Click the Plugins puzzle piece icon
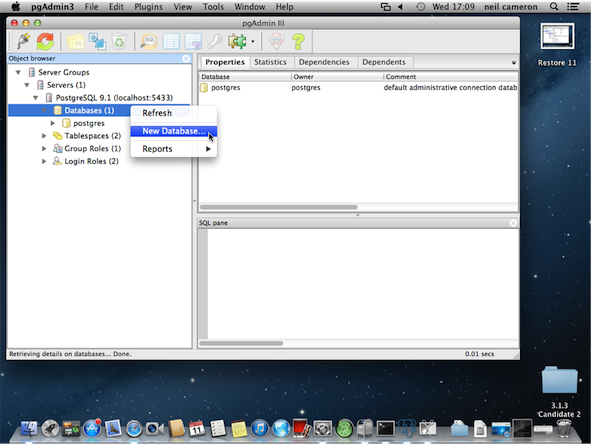Screen dimensions: 591x444 point(237,41)
